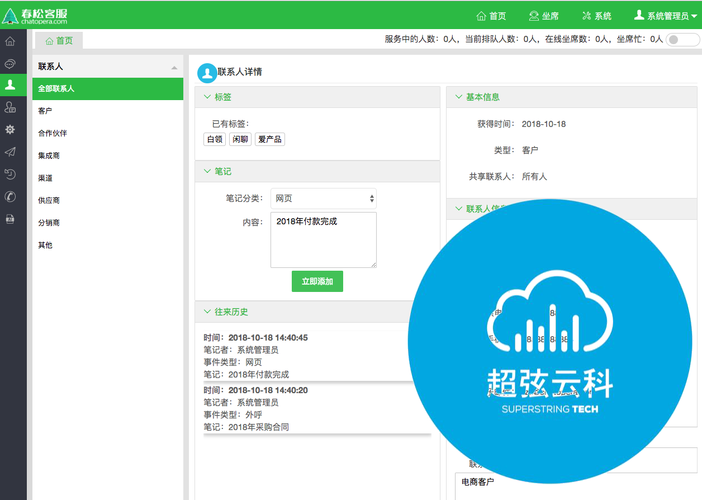Open the history clock icon in sidebar
This screenshot has width=702, height=500.
click(10, 175)
